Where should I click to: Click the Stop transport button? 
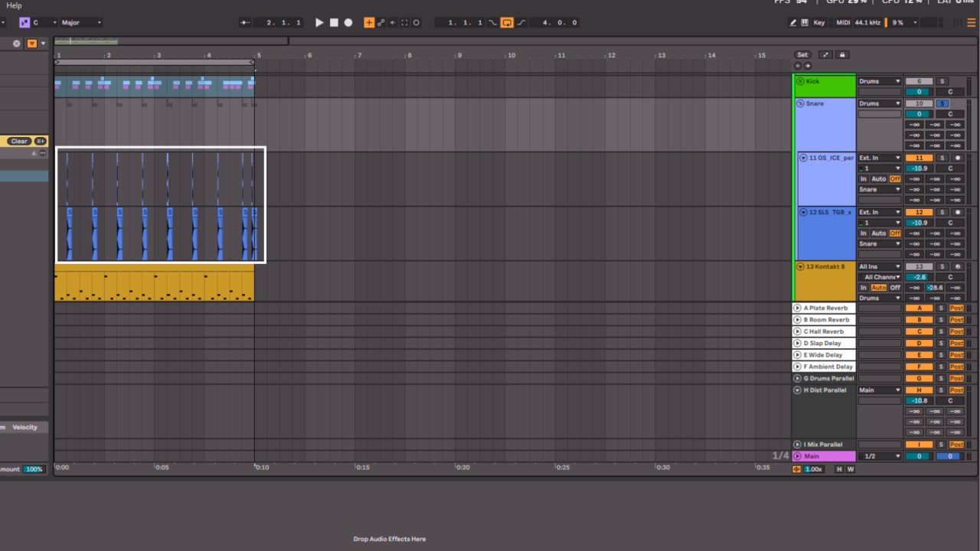(334, 23)
